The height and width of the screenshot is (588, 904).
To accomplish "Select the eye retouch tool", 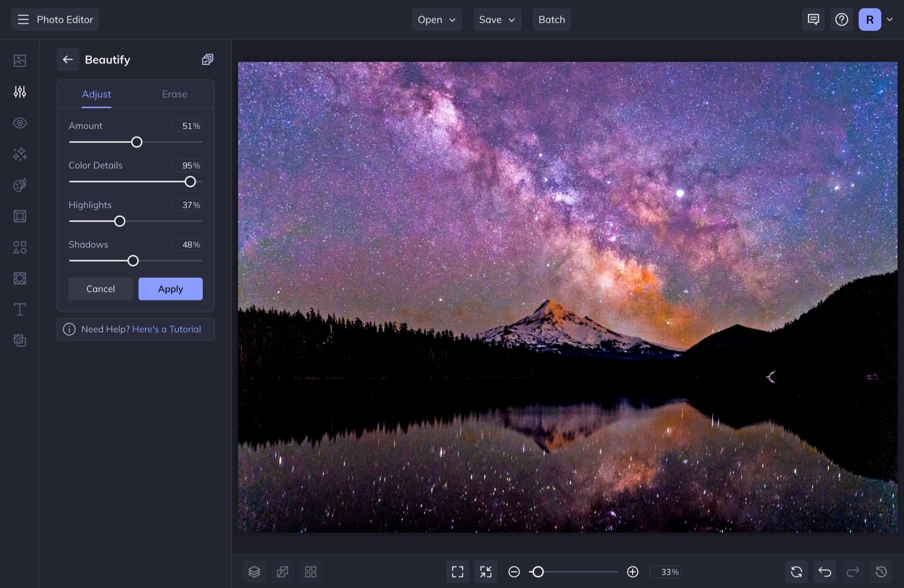I will click(19, 123).
